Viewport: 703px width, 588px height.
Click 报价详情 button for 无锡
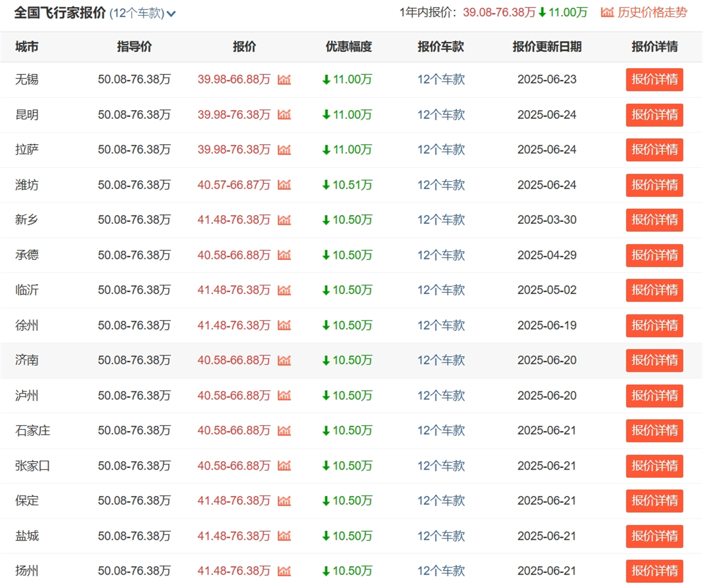654,80
